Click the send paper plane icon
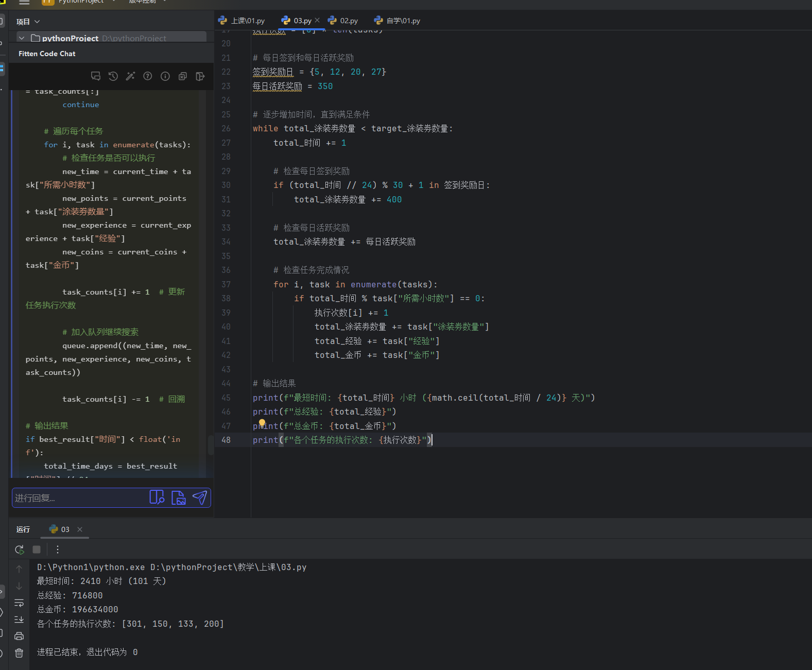The height and width of the screenshot is (670, 812). click(199, 497)
